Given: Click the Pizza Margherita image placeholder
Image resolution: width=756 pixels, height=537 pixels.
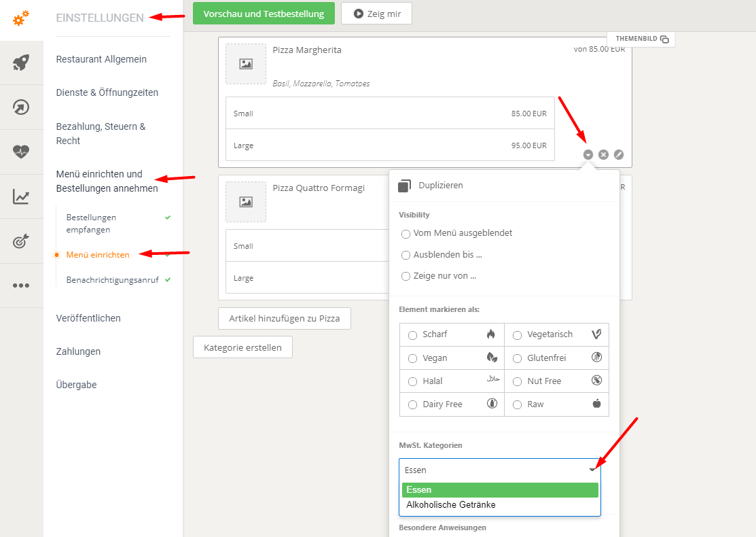Looking at the screenshot, I should point(245,64).
